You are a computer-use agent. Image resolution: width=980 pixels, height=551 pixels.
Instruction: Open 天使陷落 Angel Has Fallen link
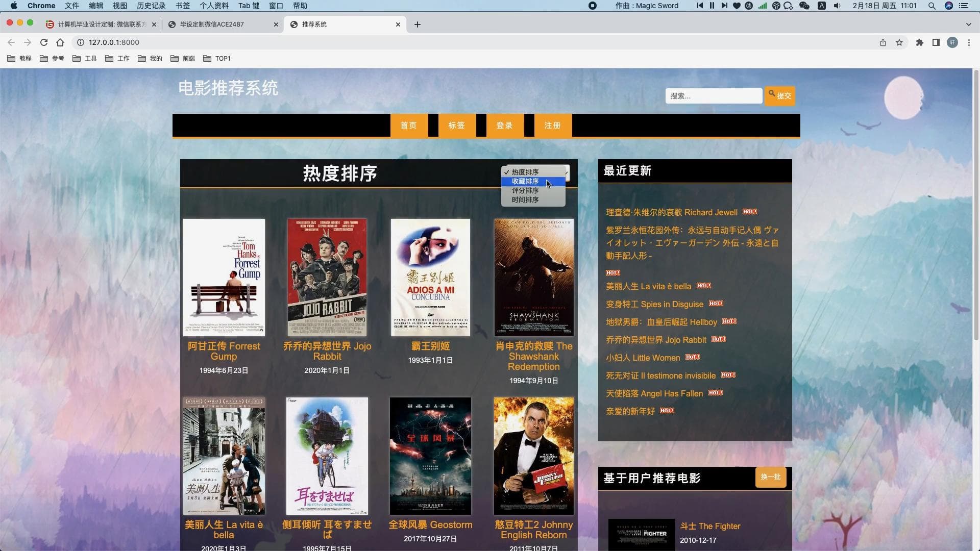pos(654,394)
